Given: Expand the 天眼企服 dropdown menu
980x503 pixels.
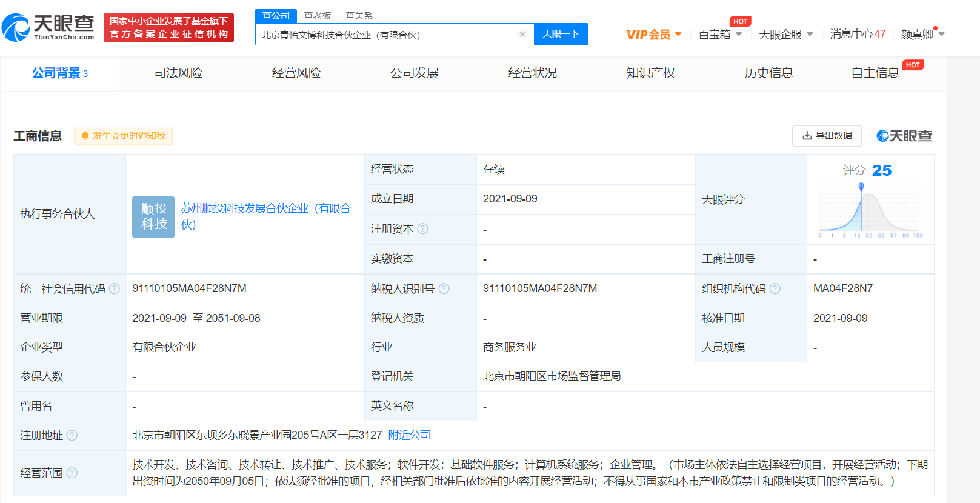Looking at the screenshot, I should (785, 35).
